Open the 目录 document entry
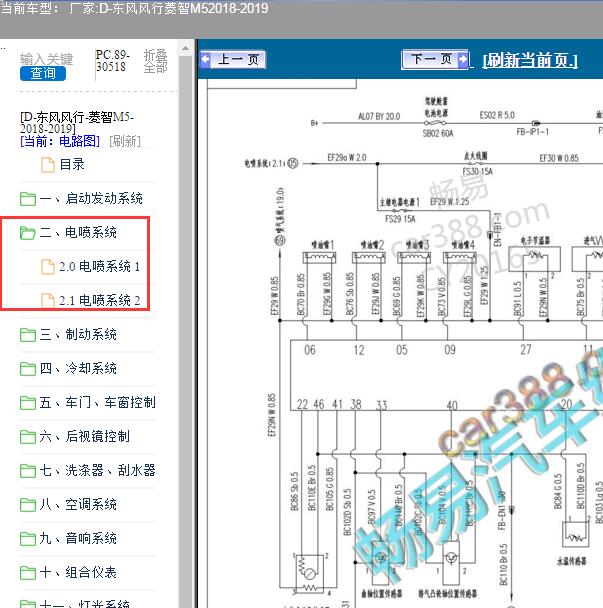This screenshot has height=608, width=603. click(72, 164)
